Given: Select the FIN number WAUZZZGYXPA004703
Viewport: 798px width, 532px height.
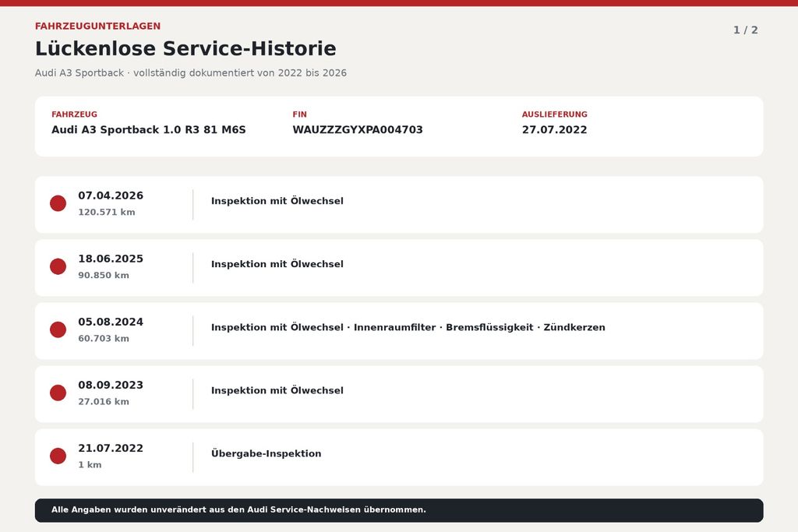Looking at the screenshot, I should pos(358,130).
